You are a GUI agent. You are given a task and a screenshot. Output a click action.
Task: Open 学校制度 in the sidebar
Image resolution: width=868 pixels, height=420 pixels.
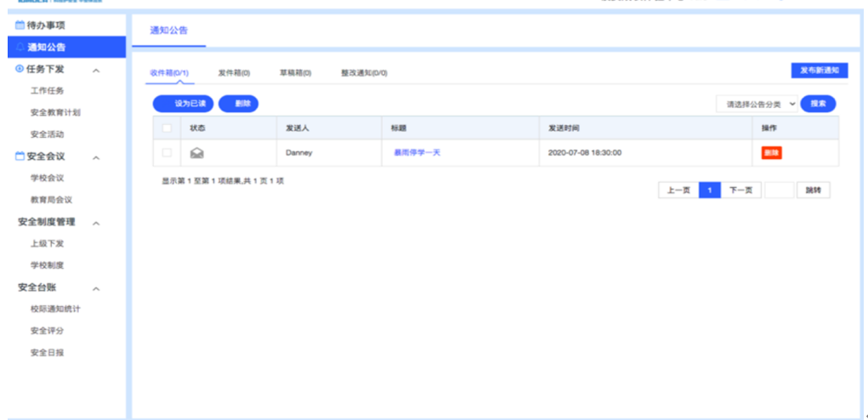click(x=47, y=265)
